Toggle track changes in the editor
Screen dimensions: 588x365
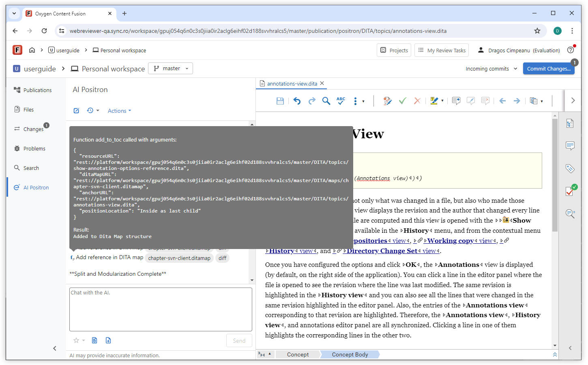[387, 101]
